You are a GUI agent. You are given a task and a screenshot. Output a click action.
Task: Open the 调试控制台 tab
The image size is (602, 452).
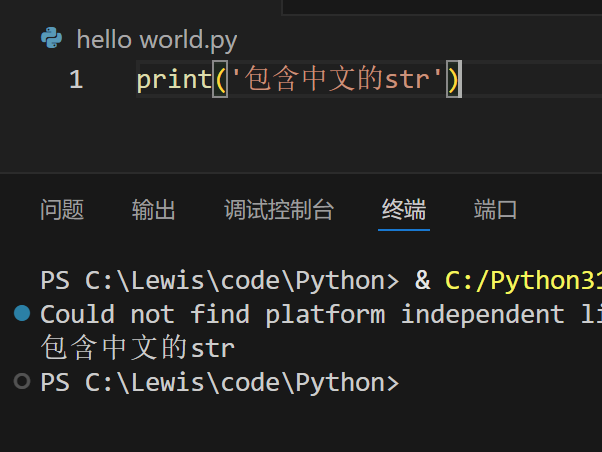click(279, 210)
